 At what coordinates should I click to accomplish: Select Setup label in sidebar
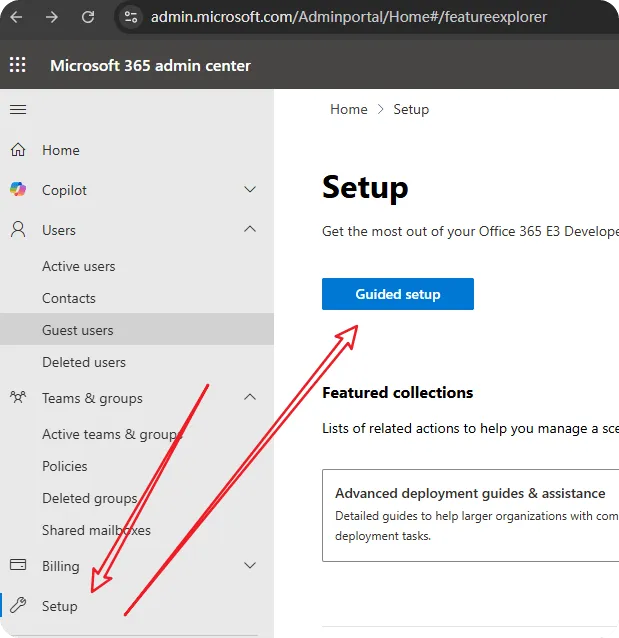coord(60,606)
